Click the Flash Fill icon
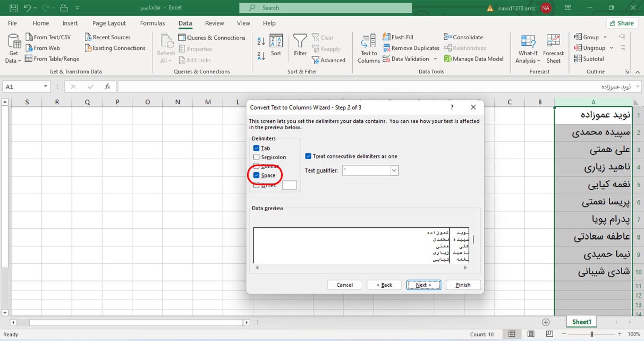 tap(387, 37)
